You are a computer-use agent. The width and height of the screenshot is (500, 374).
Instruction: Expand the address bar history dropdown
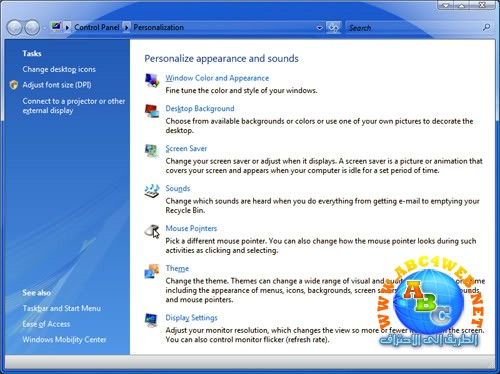tap(319, 28)
